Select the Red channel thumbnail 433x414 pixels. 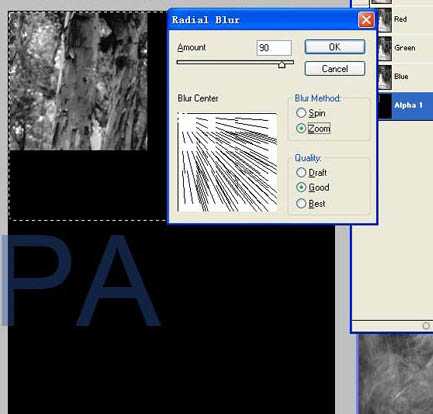click(385, 20)
